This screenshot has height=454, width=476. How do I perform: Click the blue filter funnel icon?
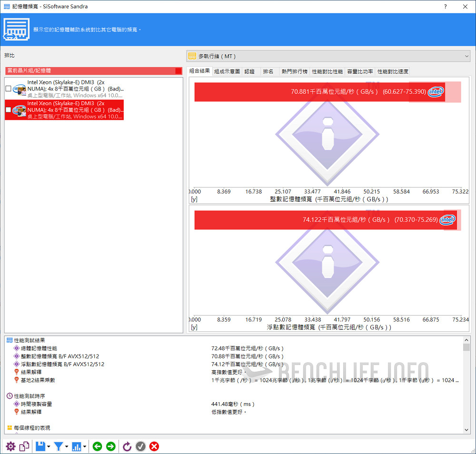tap(59, 446)
